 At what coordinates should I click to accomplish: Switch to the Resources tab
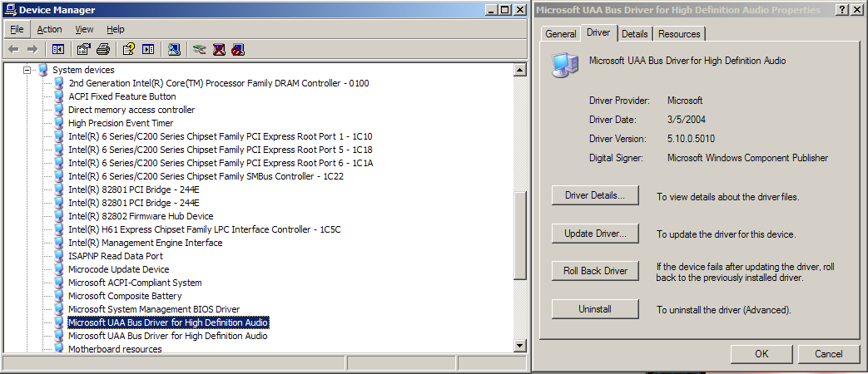[x=679, y=34]
